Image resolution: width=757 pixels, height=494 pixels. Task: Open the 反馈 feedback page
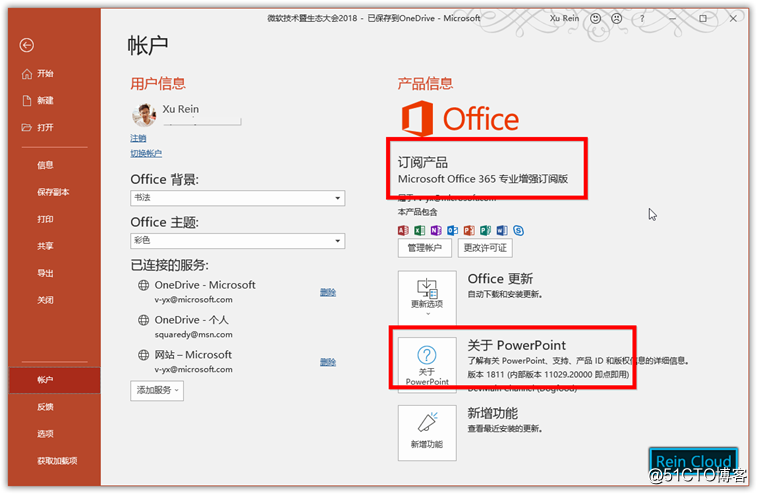[45, 407]
